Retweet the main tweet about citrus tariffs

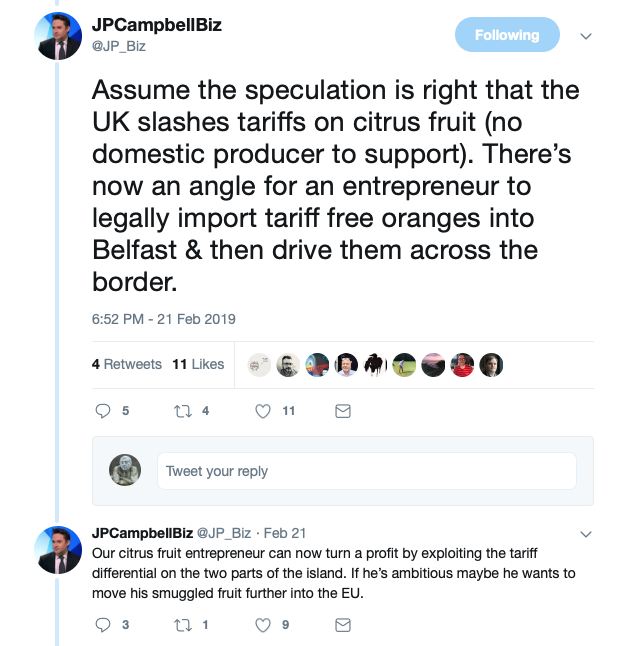pyautogui.click(x=183, y=411)
